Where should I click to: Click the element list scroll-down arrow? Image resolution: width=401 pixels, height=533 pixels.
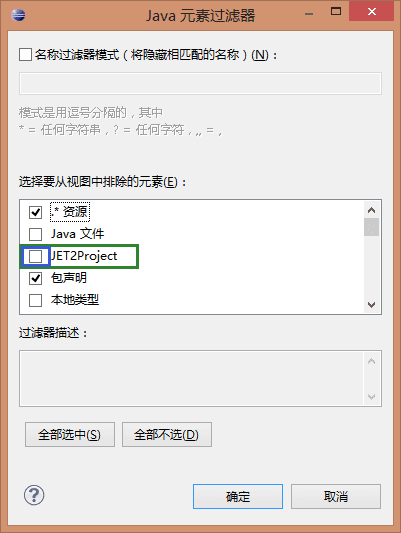coord(371,305)
